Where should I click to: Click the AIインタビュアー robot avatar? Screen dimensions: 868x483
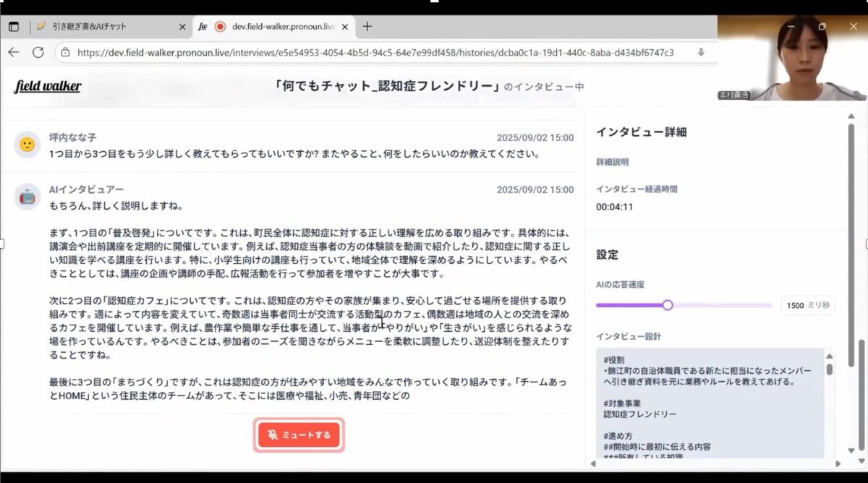27,197
